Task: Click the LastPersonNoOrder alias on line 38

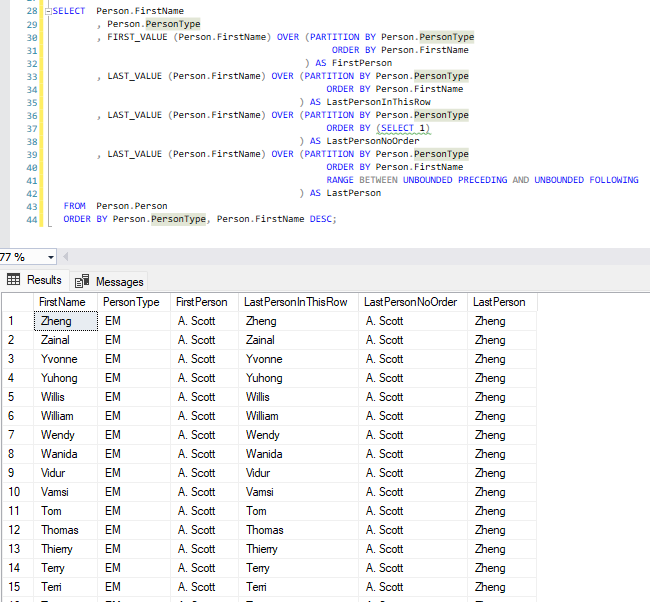Action: pos(373,141)
